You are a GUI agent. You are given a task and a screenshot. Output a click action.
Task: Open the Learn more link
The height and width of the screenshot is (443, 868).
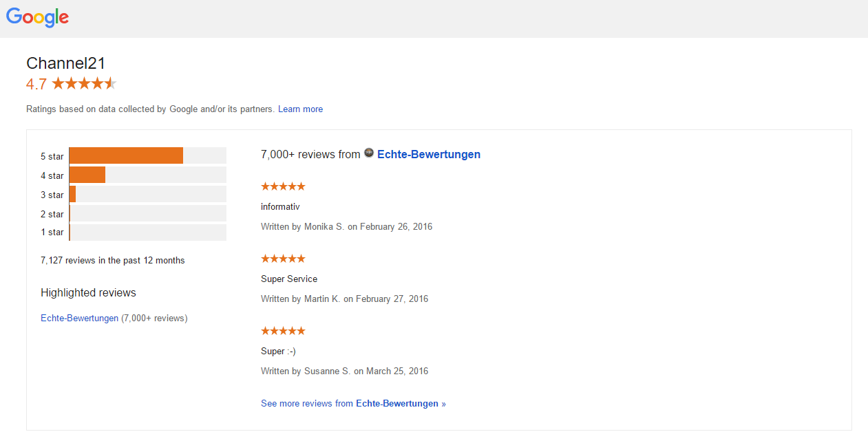pyautogui.click(x=300, y=109)
